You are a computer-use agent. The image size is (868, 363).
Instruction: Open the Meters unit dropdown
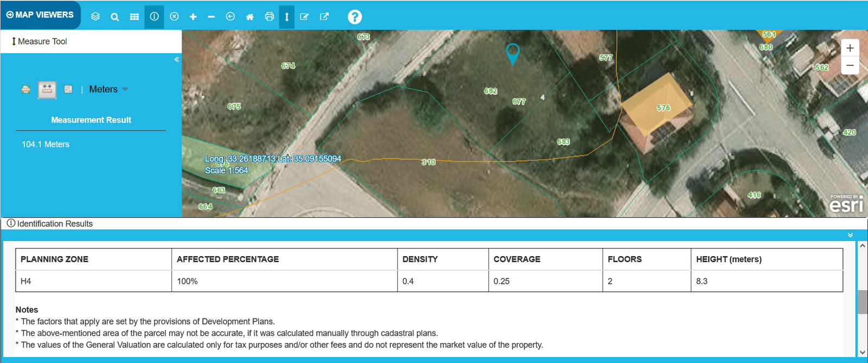[x=108, y=90]
